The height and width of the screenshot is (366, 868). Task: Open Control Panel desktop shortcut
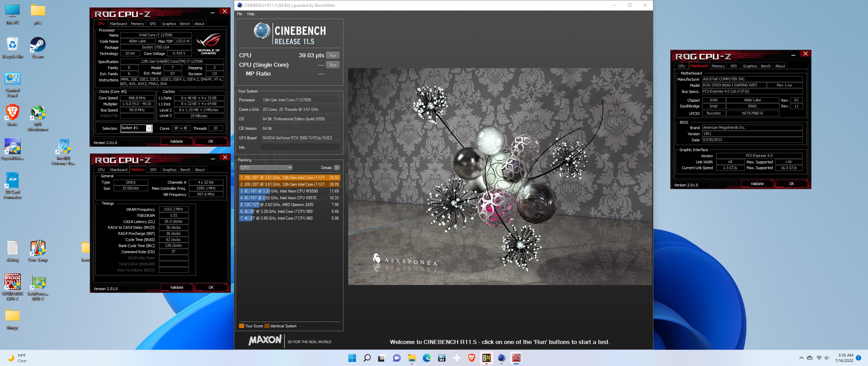click(13, 84)
